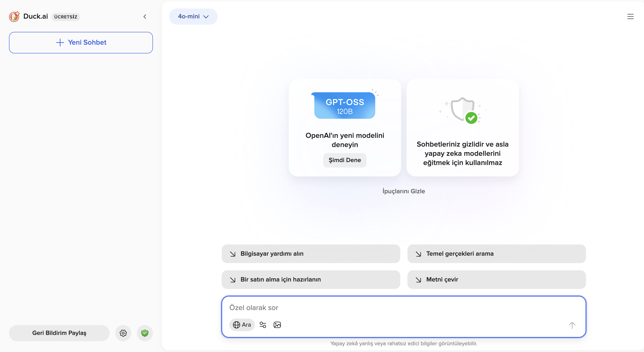Open settings via the gear icon
The image size is (644, 352).
point(123,333)
